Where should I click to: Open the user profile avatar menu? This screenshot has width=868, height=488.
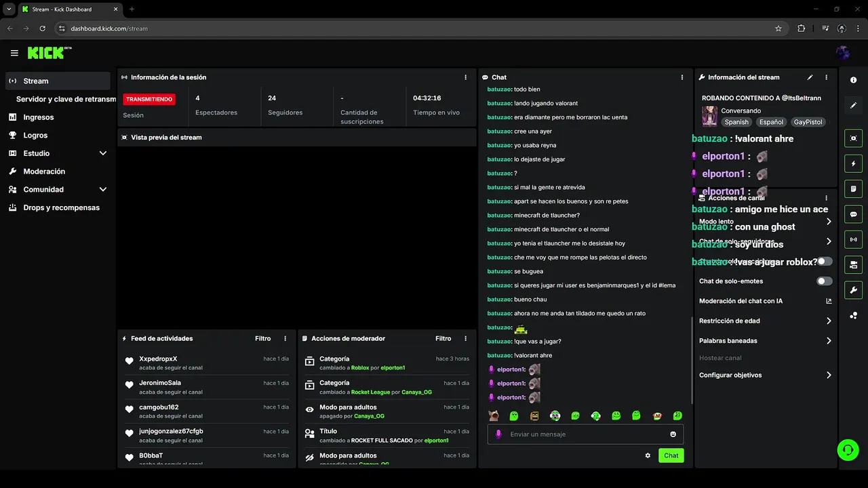(x=843, y=53)
